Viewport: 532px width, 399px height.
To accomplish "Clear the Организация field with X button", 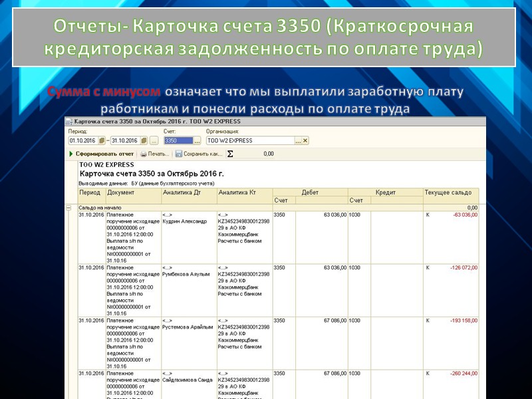I will [305, 140].
